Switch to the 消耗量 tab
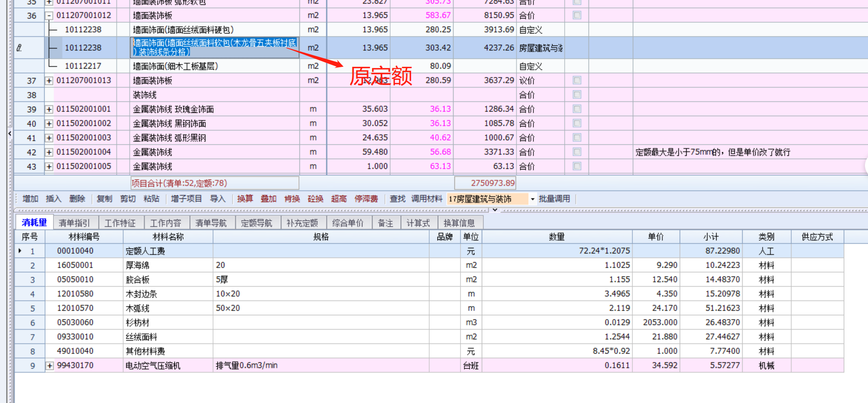Image resolution: width=868 pixels, height=403 pixels. (x=34, y=223)
